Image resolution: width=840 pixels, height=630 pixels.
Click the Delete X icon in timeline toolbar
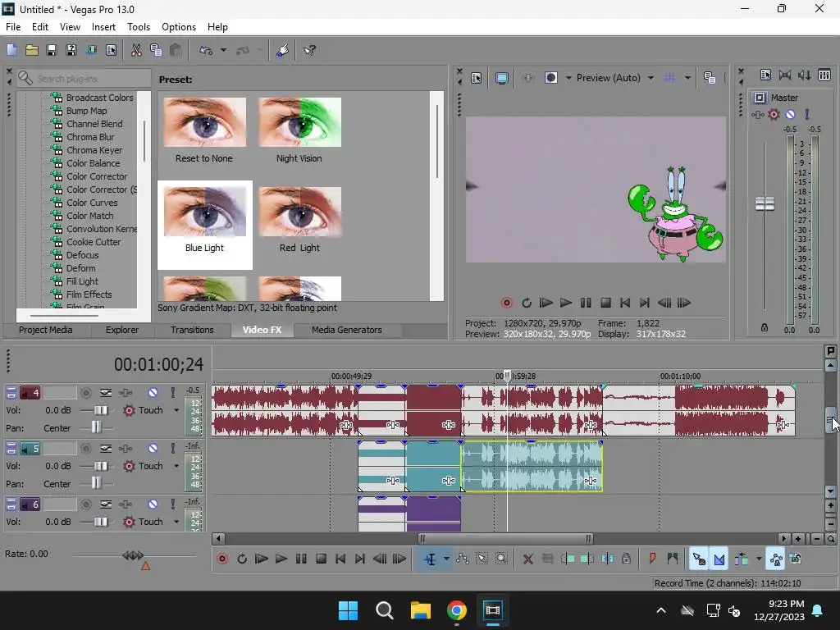[x=527, y=559]
